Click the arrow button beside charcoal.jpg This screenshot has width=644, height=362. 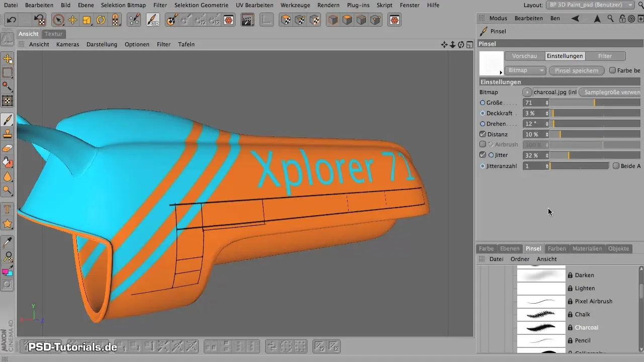(527, 92)
